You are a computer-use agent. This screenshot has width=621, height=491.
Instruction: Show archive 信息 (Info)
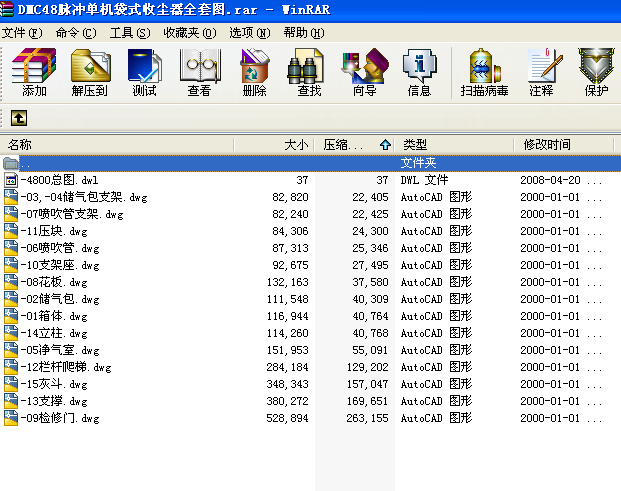click(419, 73)
